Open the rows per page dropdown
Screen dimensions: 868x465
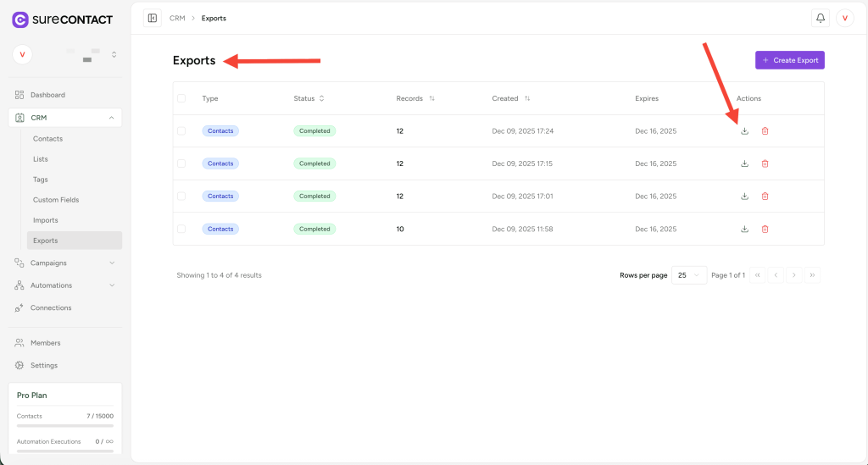point(688,275)
